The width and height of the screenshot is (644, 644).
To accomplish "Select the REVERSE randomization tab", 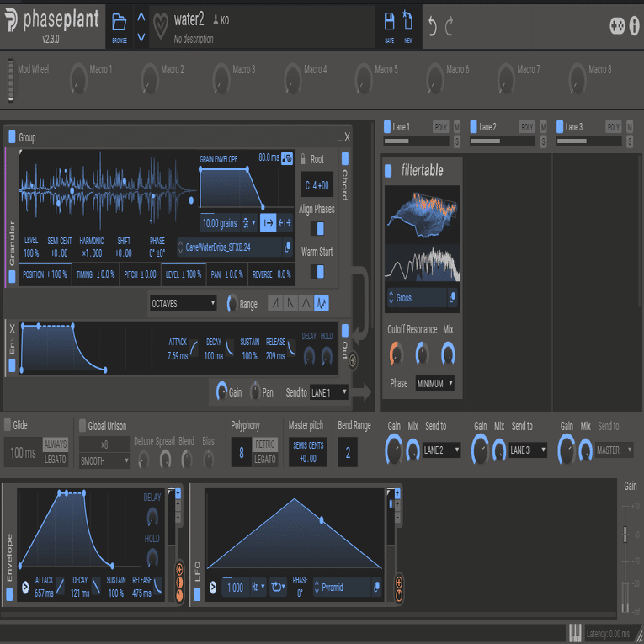I will click(271, 274).
